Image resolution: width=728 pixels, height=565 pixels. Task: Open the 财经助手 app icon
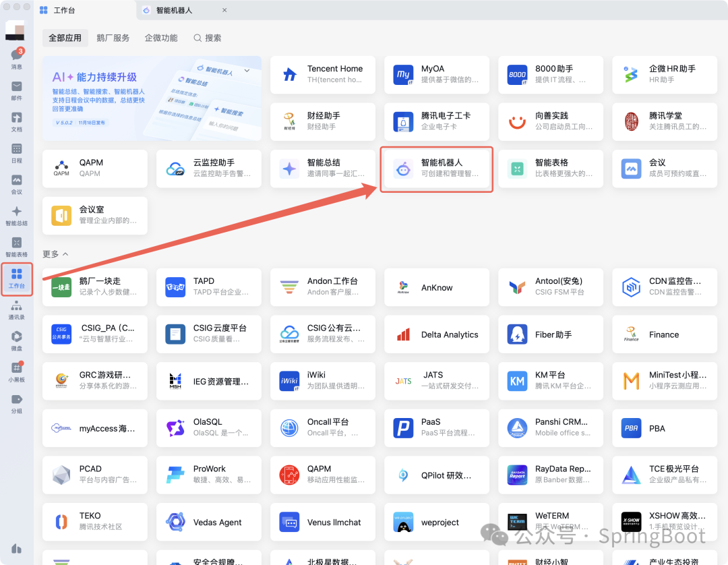[290, 121]
